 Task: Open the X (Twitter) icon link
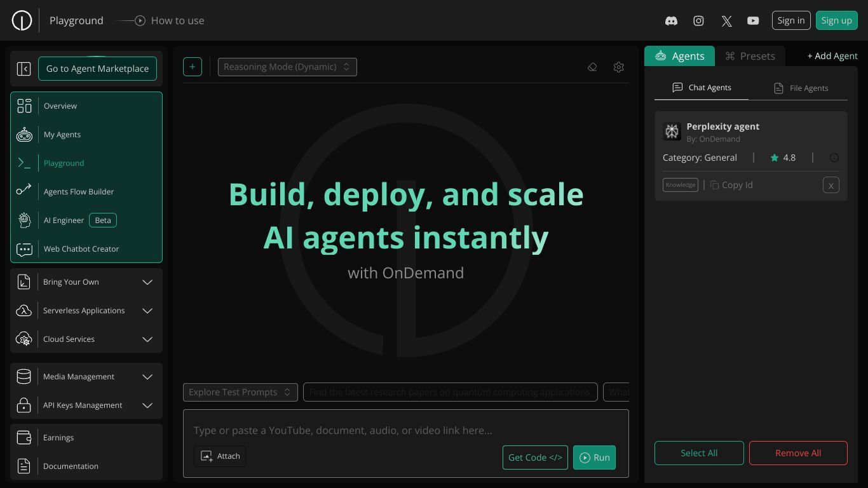[726, 21]
